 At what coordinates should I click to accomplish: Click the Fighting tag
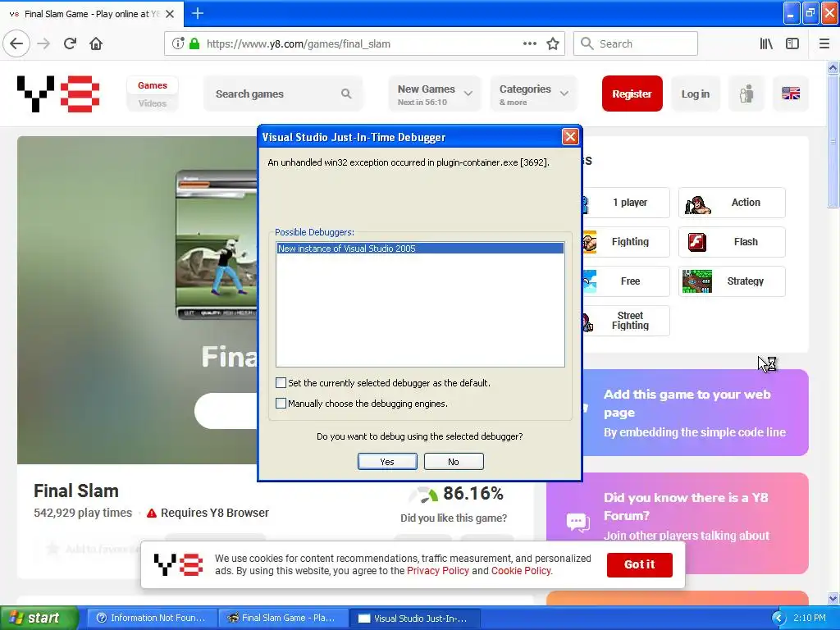[x=626, y=242]
